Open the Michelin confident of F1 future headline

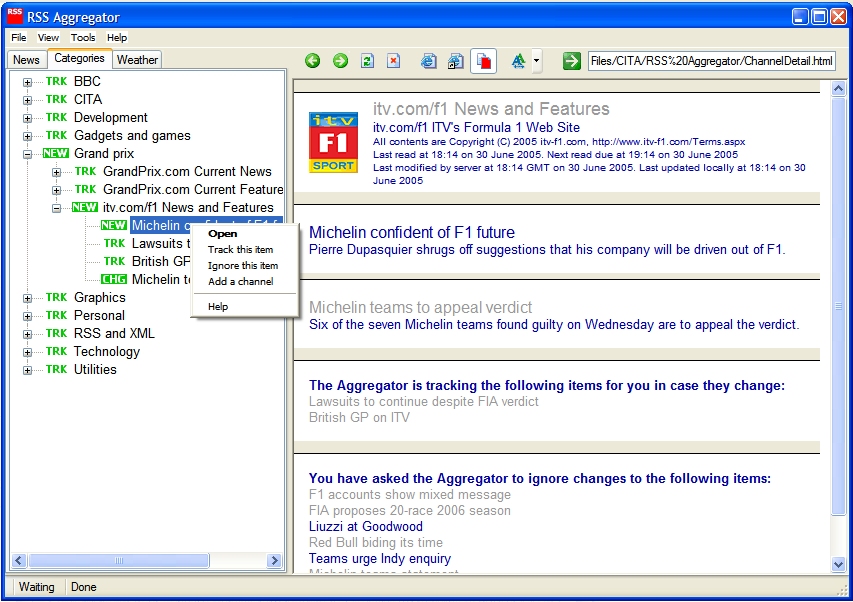pyautogui.click(x=412, y=232)
